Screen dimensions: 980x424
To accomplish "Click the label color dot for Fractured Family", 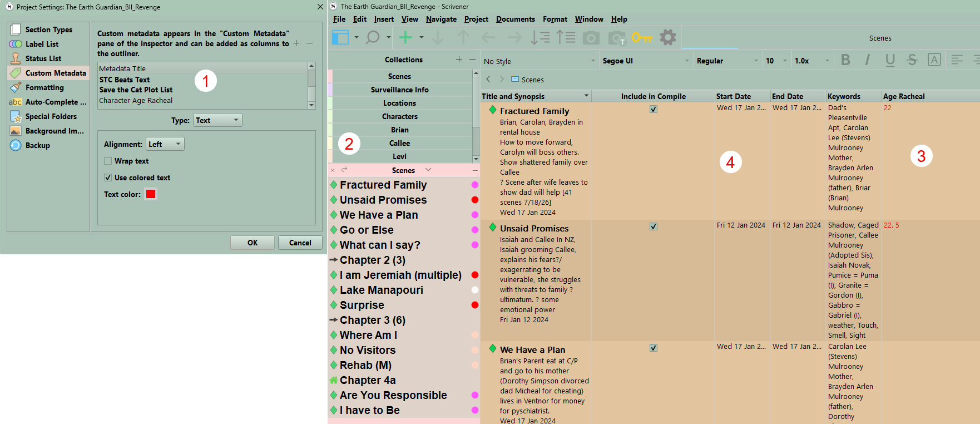I will 475,185.
